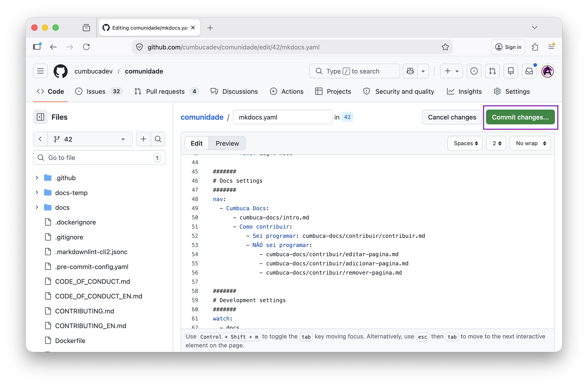Click browser Sign in button
The image size is (588, 386).
click(x=508, y=47)
